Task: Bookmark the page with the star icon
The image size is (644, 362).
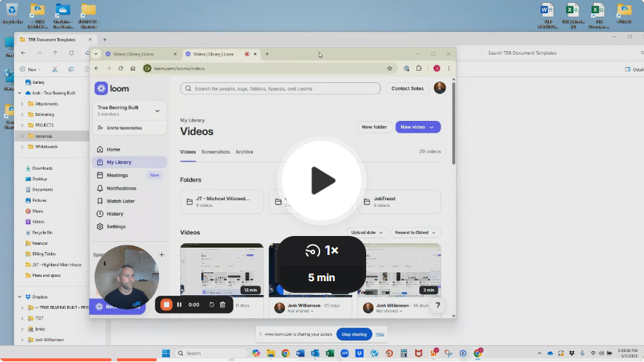Action: (389, 68)
